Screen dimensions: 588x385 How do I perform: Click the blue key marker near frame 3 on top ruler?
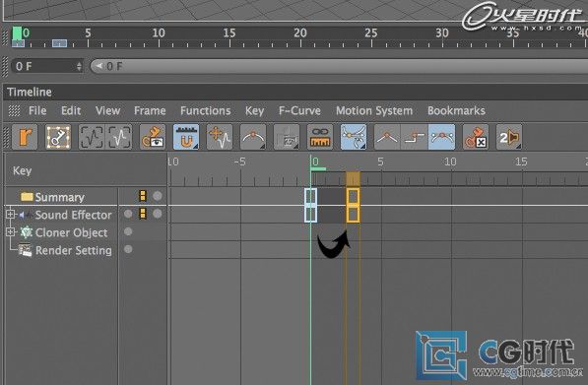coord(59,43)
